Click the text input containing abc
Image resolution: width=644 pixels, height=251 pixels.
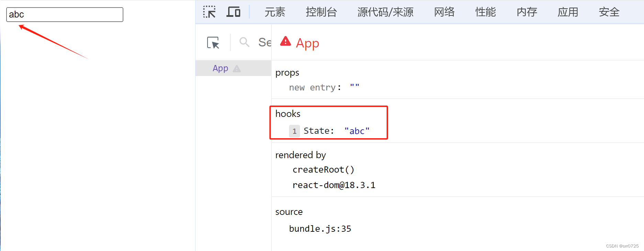(x=65, y=14)
